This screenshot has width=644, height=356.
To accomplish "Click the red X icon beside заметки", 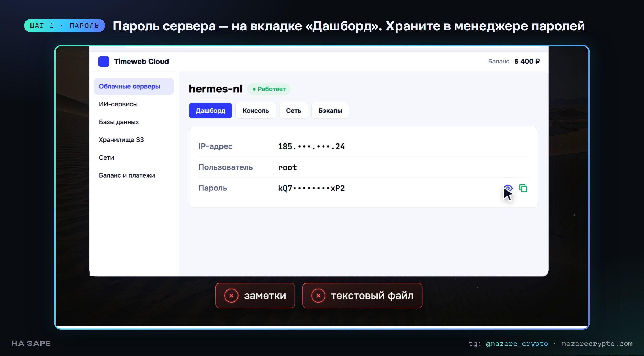I will [x=231, y=296].
